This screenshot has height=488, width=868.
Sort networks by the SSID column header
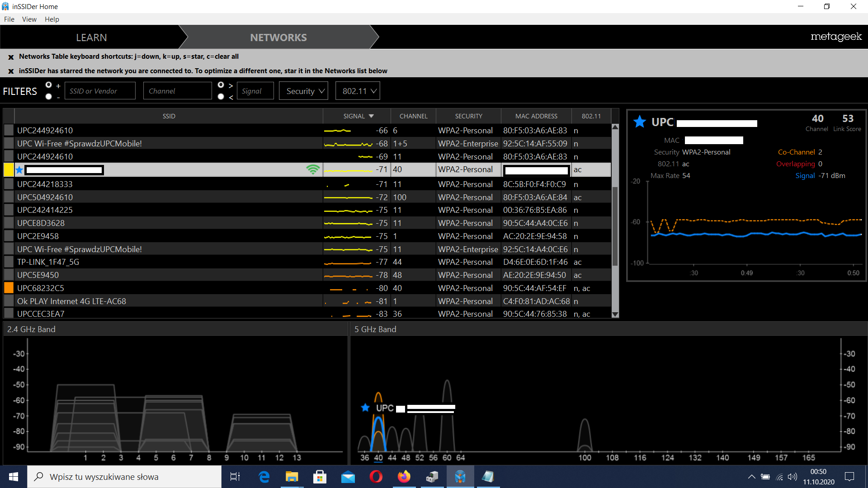click(169, 116)
